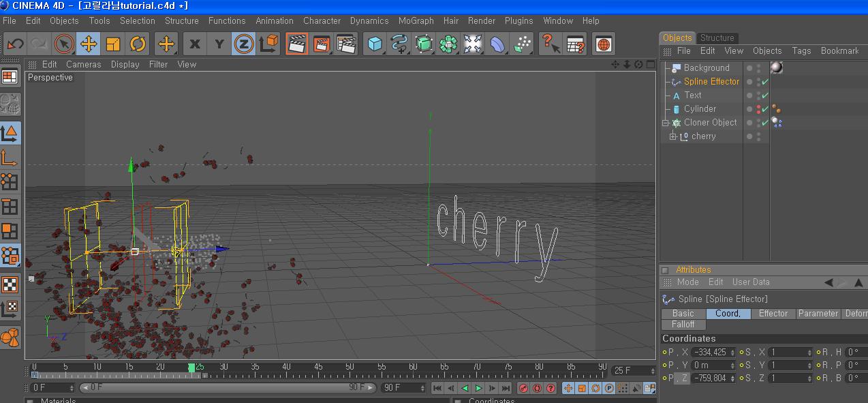Click the Attributes back arrow

pos(828,282)
